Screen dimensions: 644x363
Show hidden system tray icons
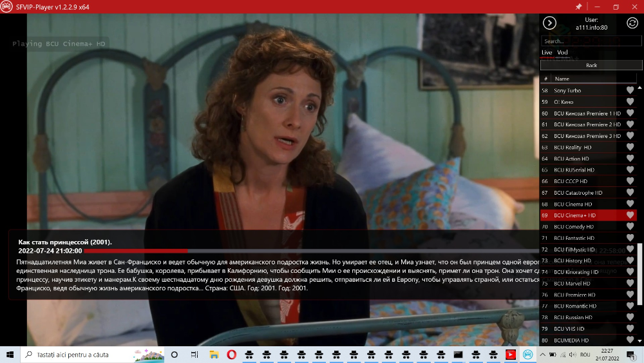tap(542, 355)
